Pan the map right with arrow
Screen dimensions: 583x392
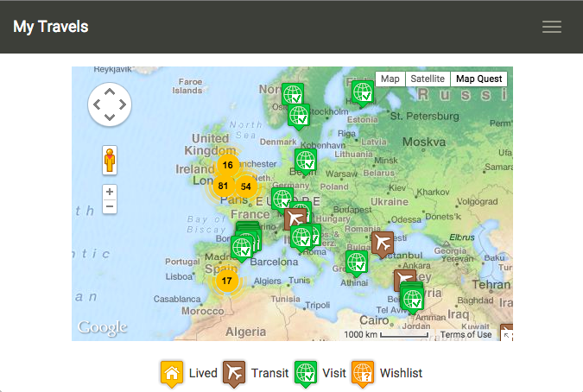click(123, 104)
